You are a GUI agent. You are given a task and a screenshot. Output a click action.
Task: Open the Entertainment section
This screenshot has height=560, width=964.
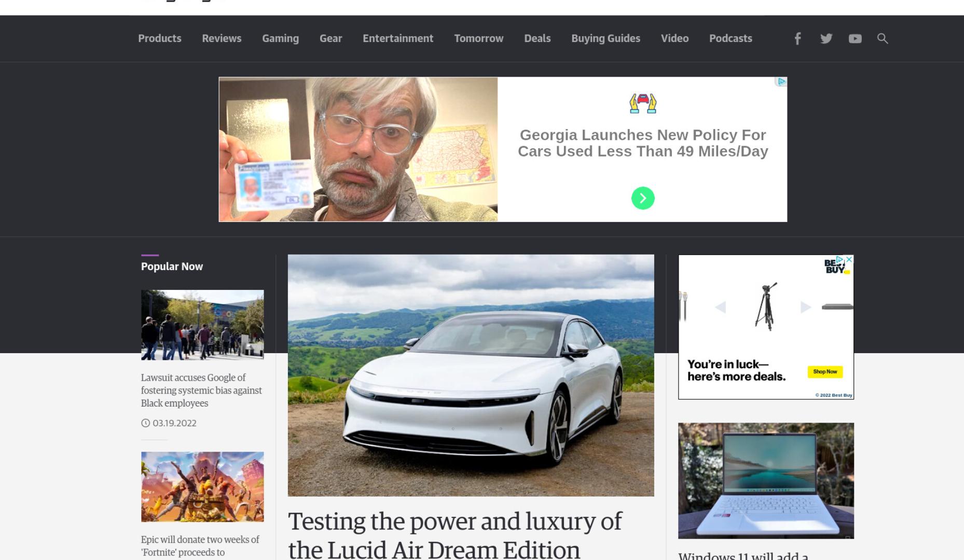(398, 38)
